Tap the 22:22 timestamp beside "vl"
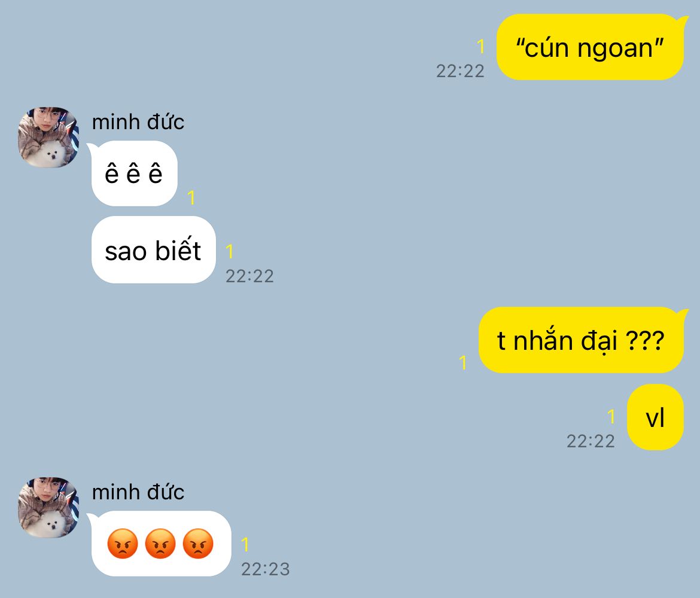700x598 pixels. click(x=591, y=441)
